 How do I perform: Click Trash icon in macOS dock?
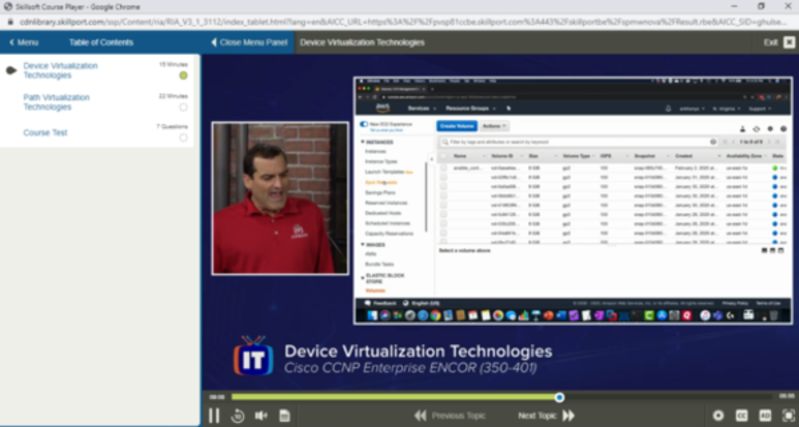coord(774,315)
